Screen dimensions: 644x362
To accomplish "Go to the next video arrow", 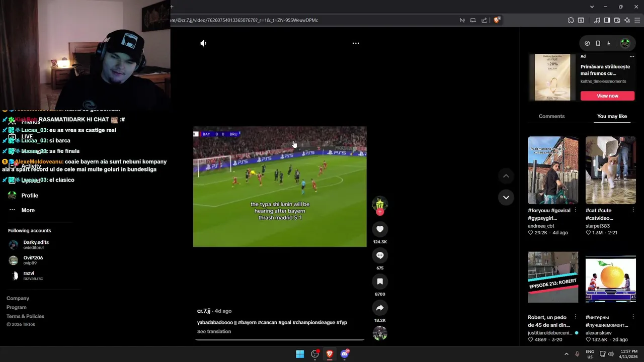I will click(506, 197).
